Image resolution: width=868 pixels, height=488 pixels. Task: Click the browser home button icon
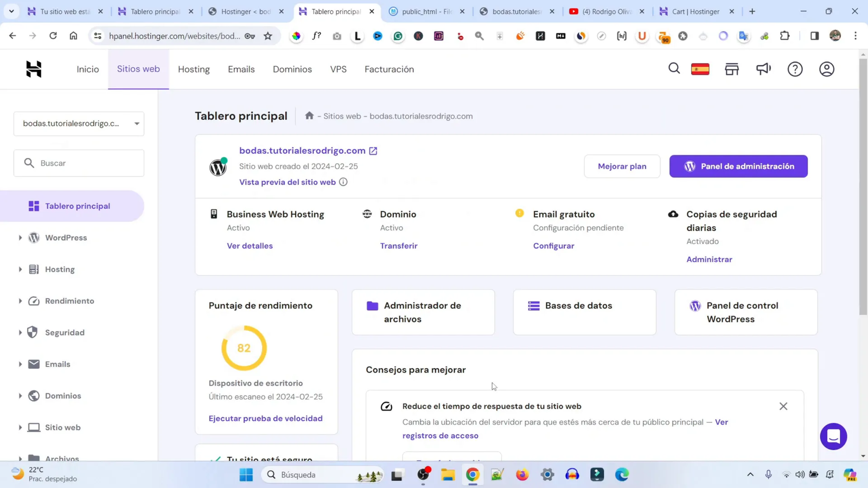click(x=73, y=36)
